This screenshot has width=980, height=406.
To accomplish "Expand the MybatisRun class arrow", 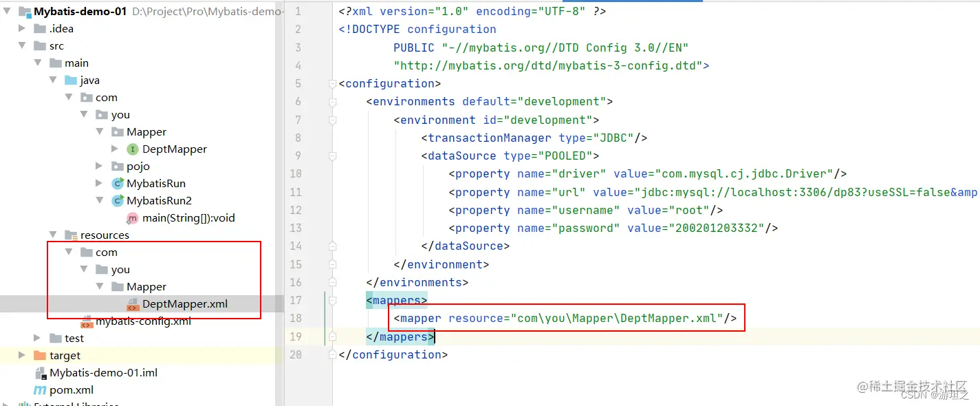I will point(100,183).
